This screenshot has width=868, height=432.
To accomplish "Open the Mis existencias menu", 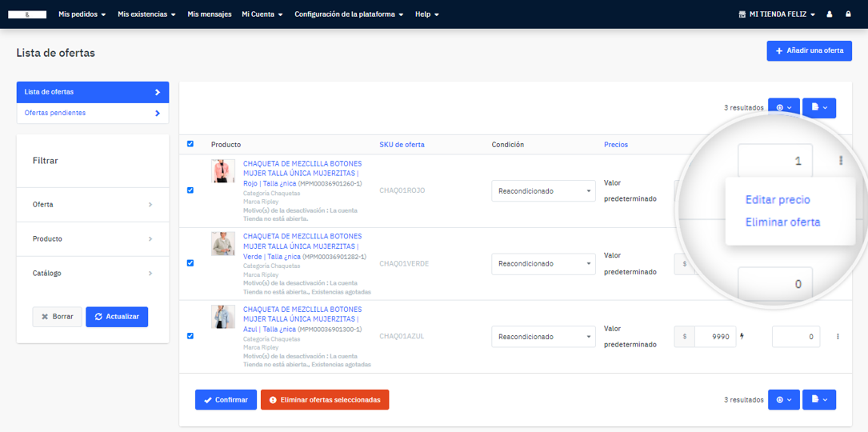I will tap(146, 14).
